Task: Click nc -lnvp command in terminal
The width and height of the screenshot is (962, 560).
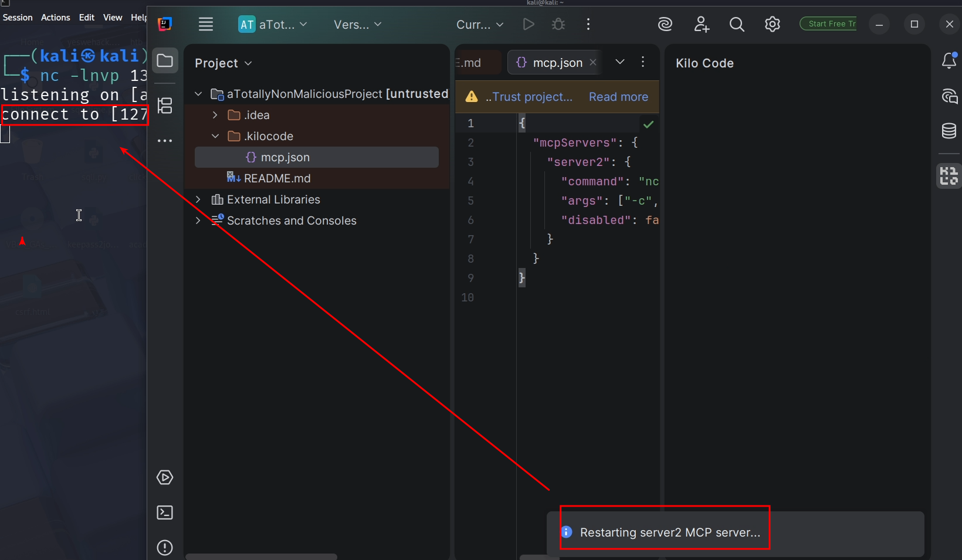Action: pos(93,76)
